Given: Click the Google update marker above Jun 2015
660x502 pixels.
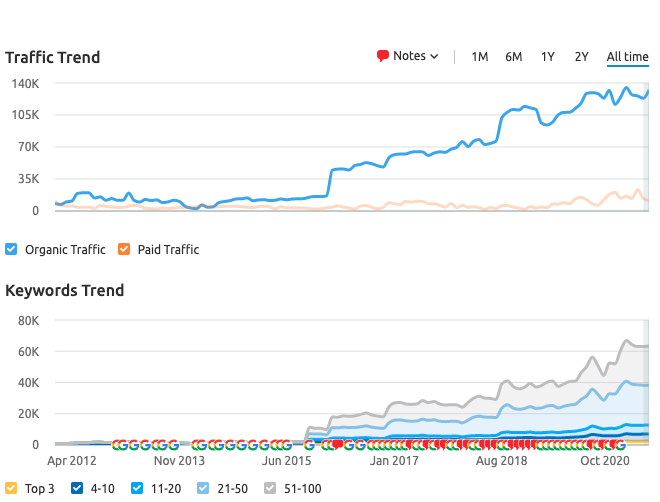Looking at the screenshot, I should pyautogui.click(x=287, y=445).
